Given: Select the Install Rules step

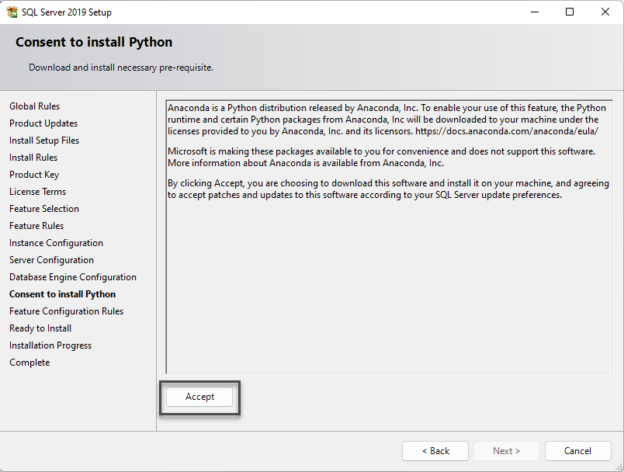Looking at the screenshot, I should point(33,157).
